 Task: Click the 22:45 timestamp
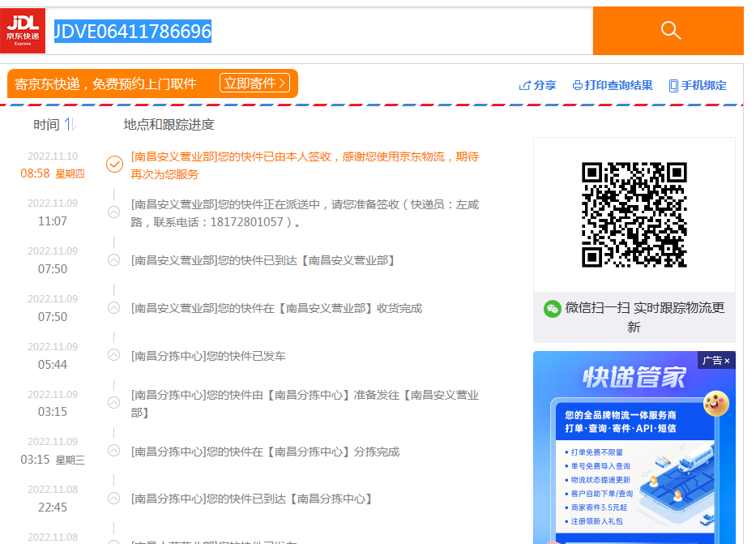(x=53, y=508)
